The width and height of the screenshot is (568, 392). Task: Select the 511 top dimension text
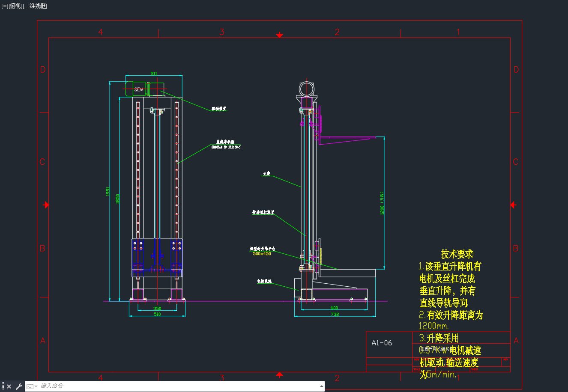154,74
